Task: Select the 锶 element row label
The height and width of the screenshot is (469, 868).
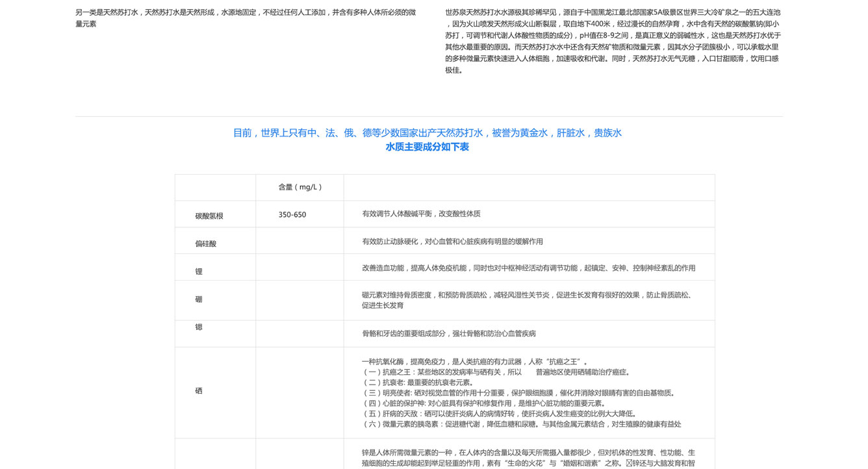Action: 199,327
